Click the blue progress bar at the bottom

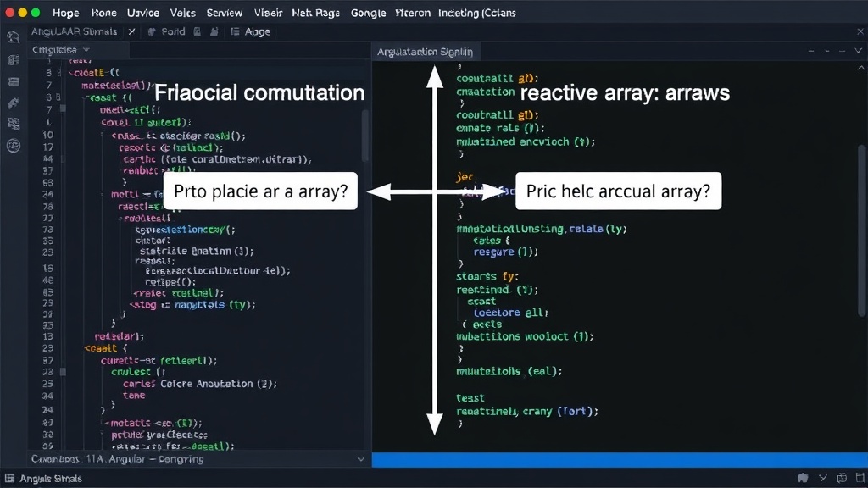(620, 460)
